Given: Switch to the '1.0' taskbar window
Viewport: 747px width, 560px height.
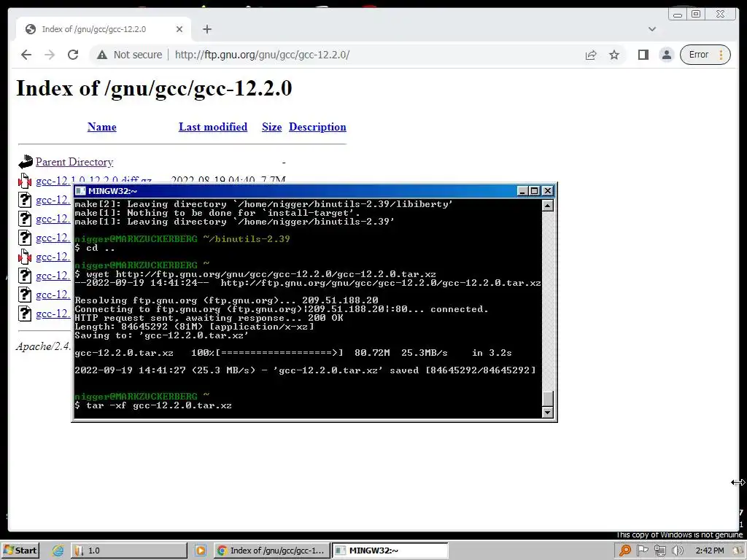Looking at the screenshot, I should coord(128,551).
